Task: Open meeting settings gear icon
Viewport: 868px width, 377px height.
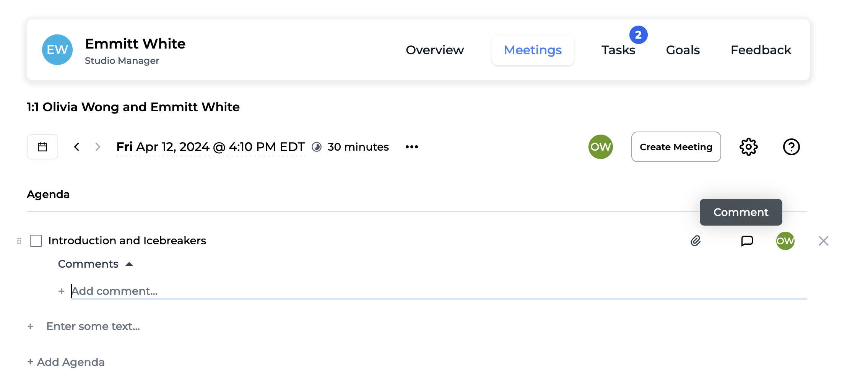Action: [748, 147]
